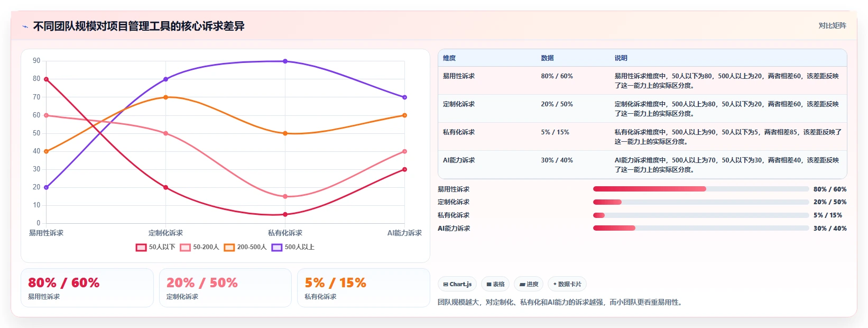Click the purple 500人以上 point at 定制化诉求
868x328 pixels.
[166, 79]
